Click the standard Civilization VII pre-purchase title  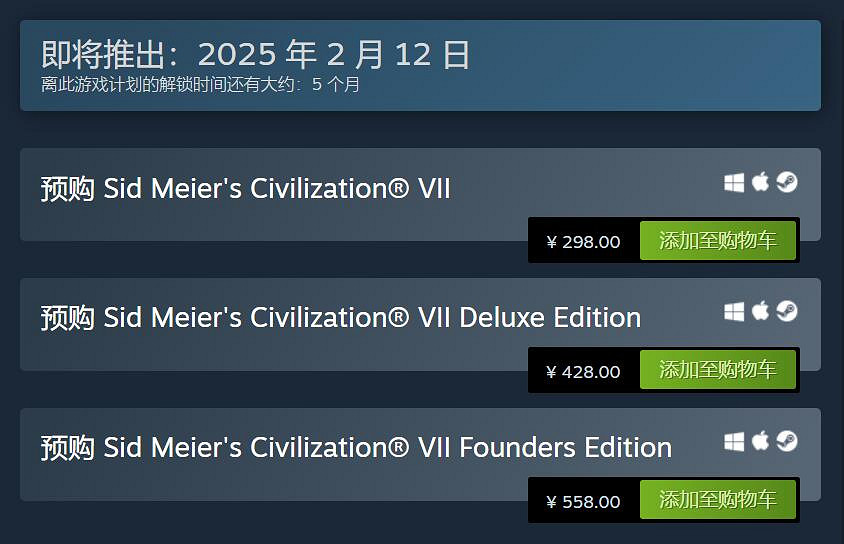click(x=245, y=188)
